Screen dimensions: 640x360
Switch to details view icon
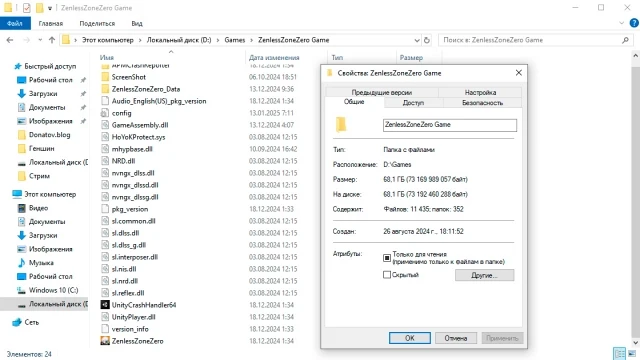pyautogui.click(x=619, y=353)
